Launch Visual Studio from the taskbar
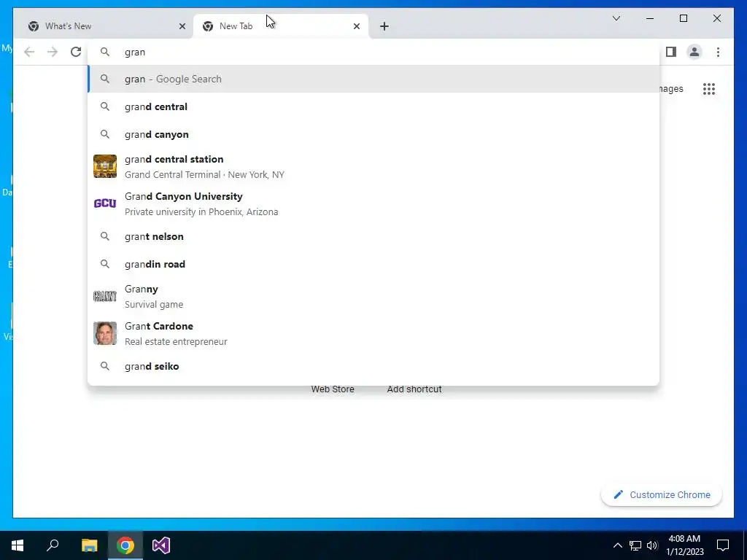The image size is (747, 560). click(161, 545)
